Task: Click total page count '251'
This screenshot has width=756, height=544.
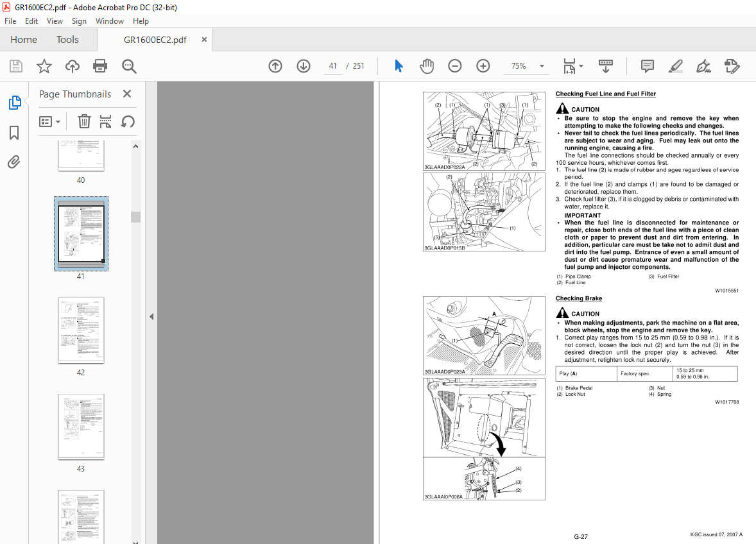Action: click(x=358, y=66)
